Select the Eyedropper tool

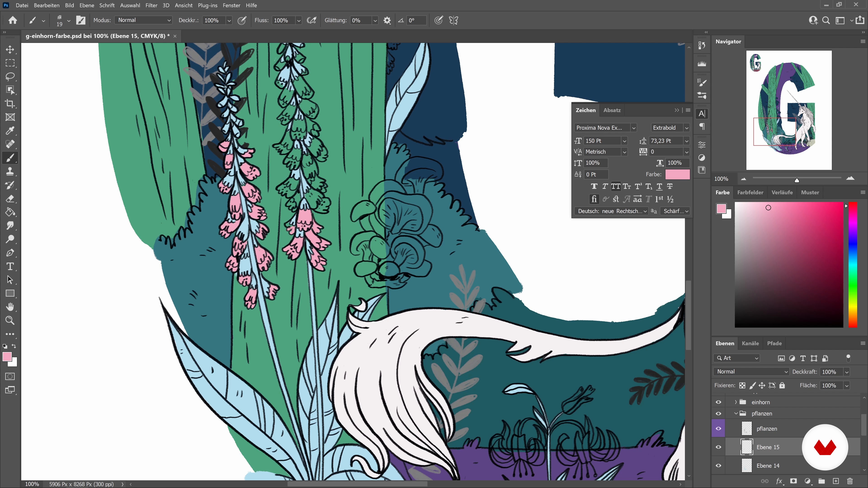[10, 131]
